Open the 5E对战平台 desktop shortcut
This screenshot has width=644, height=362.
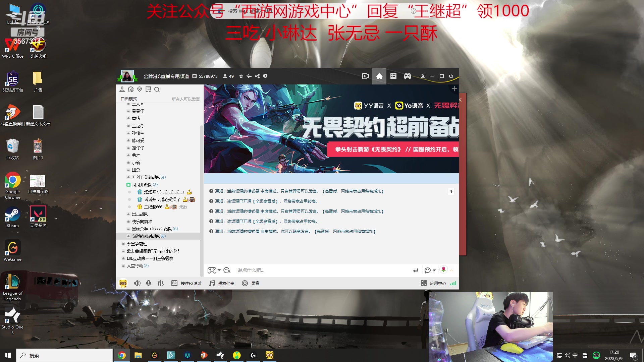pyautogui.click(x=13, y=81)
